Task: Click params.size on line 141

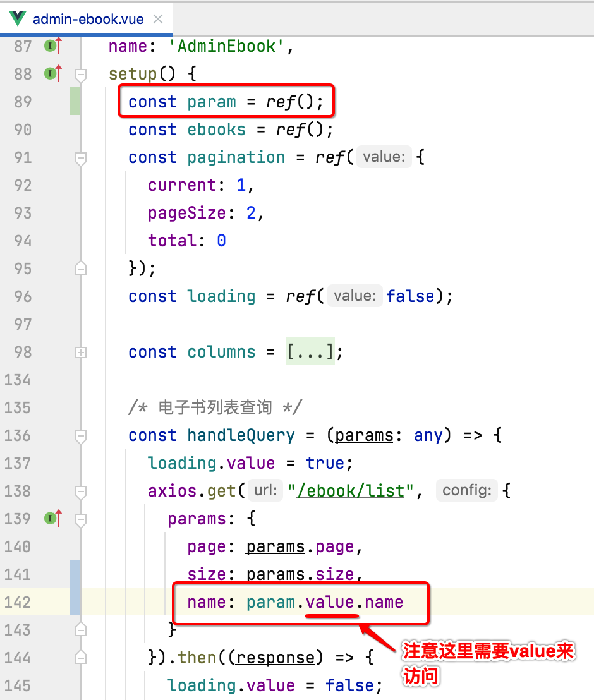Action: click(x=300, y=574)
